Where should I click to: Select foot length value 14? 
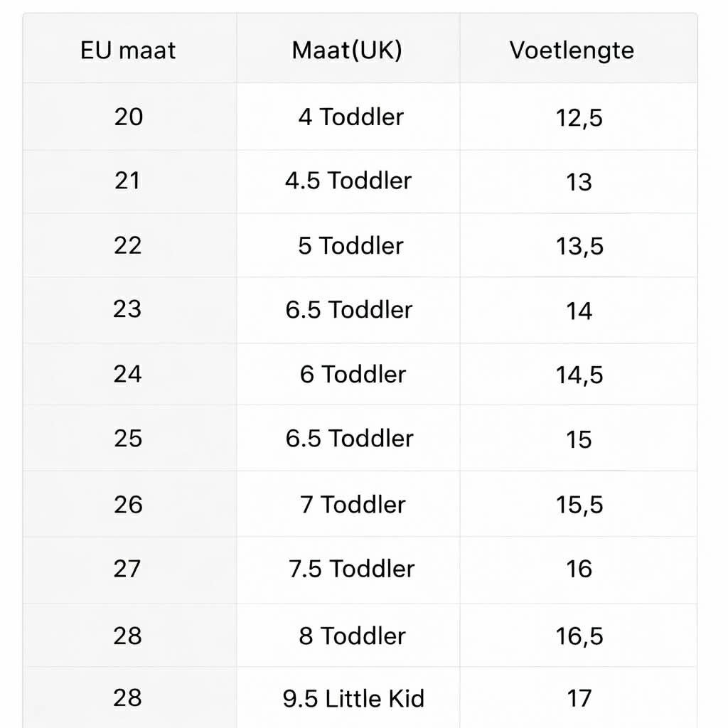579,311
